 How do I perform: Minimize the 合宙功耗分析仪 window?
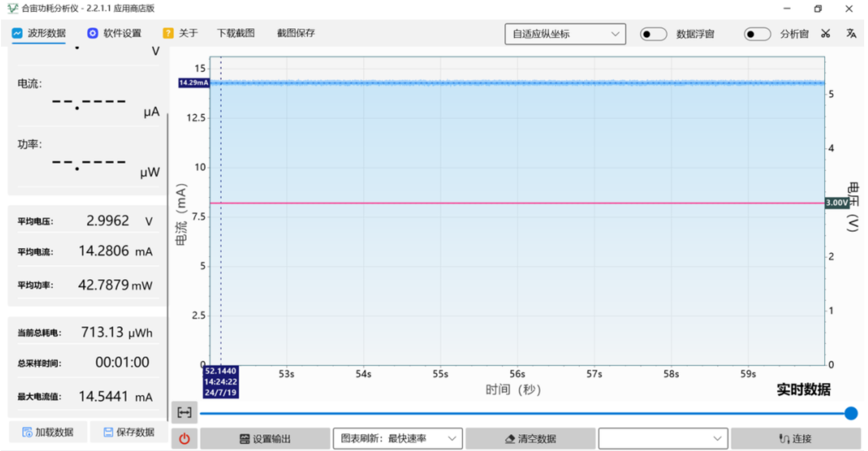(x=787, y=8)
